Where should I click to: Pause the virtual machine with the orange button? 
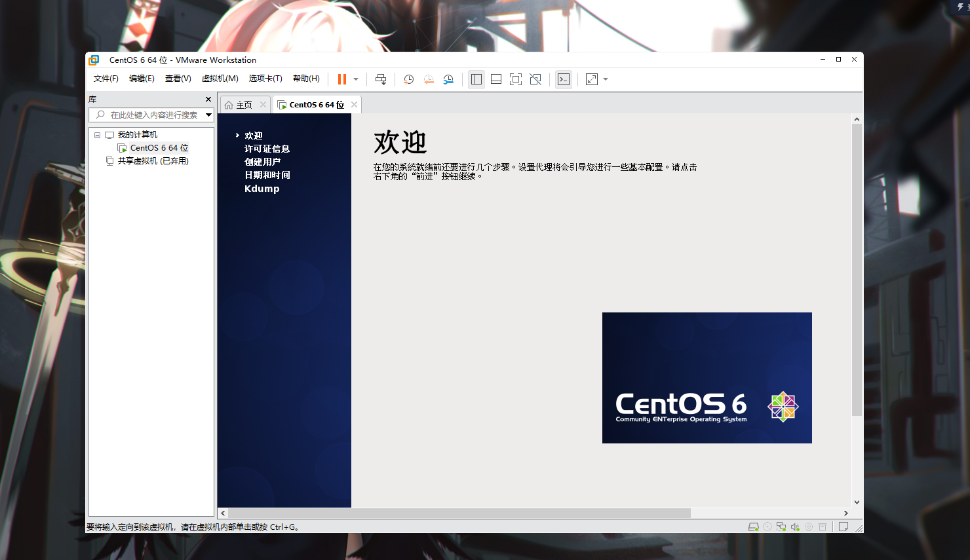[342, 79]
